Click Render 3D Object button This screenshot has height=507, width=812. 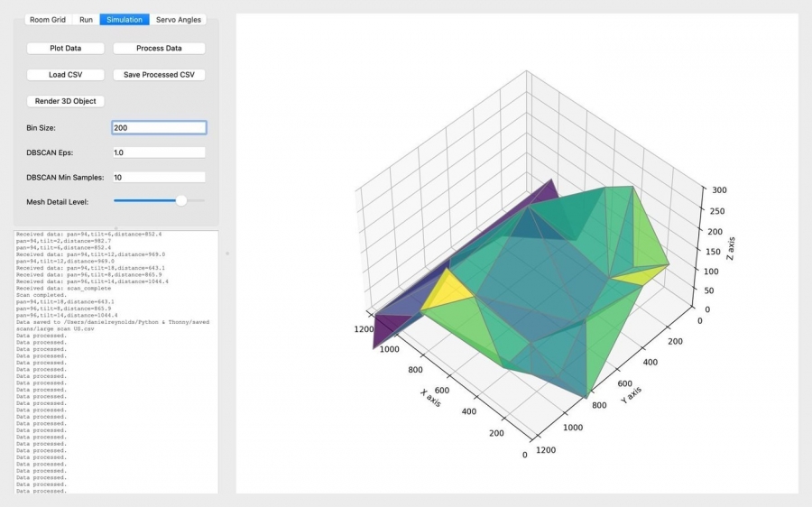point(65,101)
